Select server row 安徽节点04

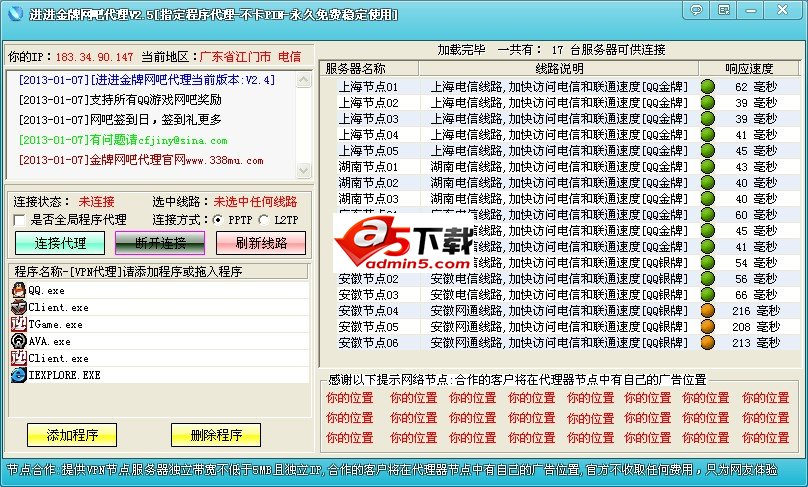[x=561, y=311]
